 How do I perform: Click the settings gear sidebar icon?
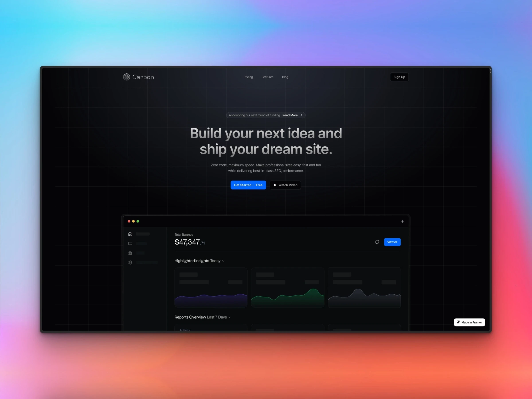(130, 262)
